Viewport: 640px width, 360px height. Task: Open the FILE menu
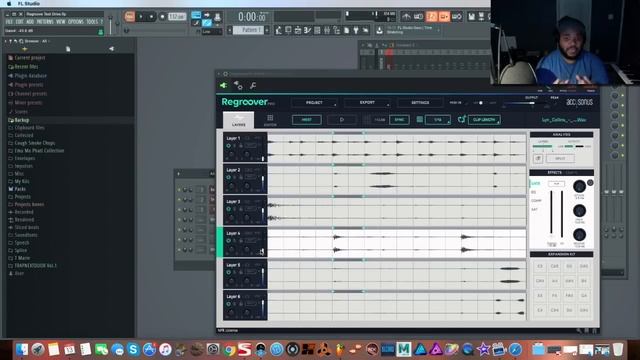click(9, 22)
